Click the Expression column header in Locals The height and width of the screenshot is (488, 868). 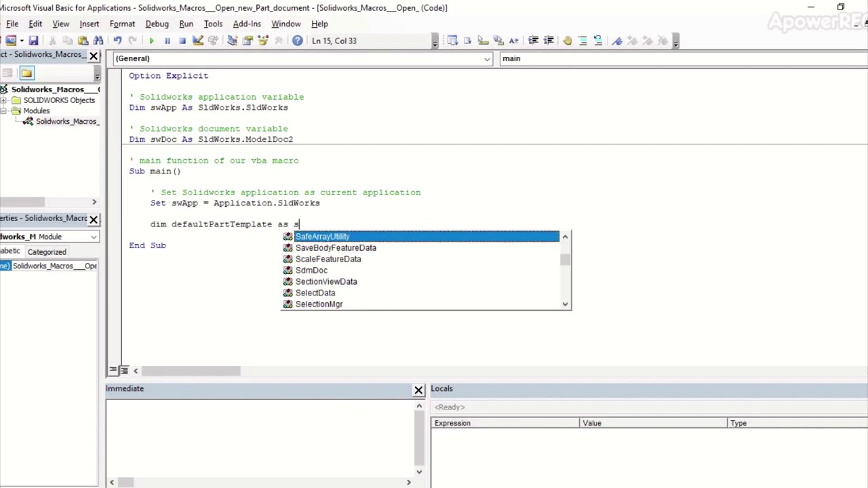point(505,423)
